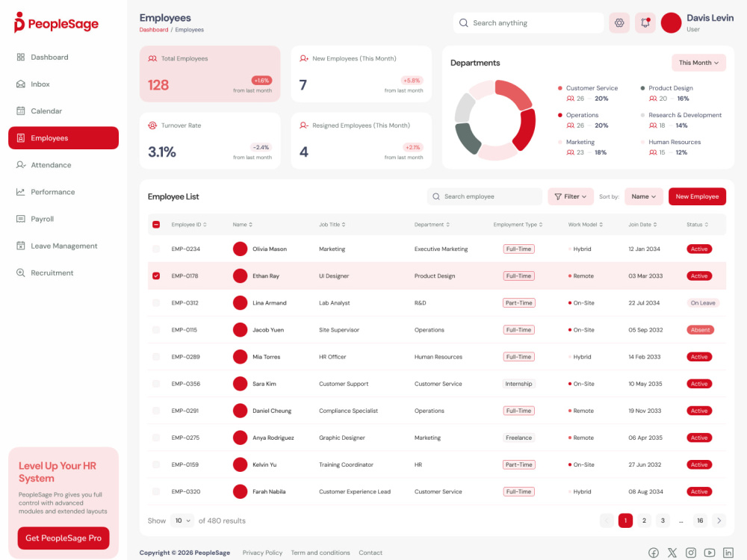The image size is (747, 560).
Task: Click the Attendance person-check icon
Action: 20,165
